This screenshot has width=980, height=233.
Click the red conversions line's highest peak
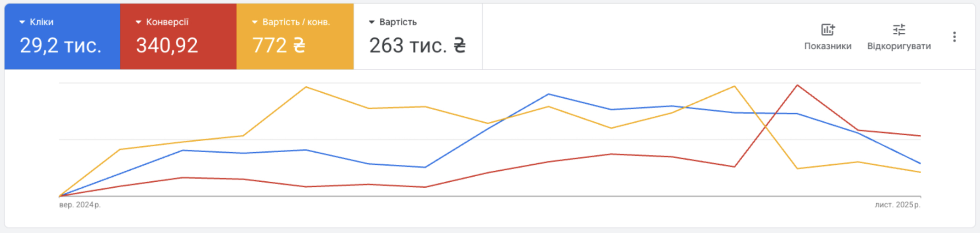(x=797, y=85)
